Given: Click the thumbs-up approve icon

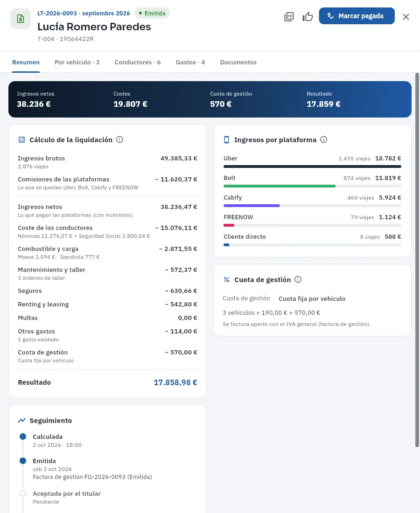Looking at the screenshot, I should point(308,16).
